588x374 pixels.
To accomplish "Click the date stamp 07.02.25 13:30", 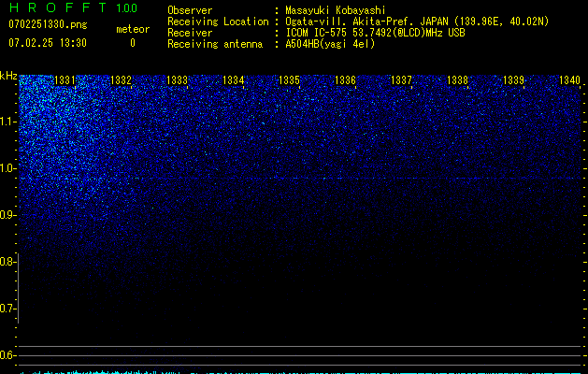I will tap(48, 43).
